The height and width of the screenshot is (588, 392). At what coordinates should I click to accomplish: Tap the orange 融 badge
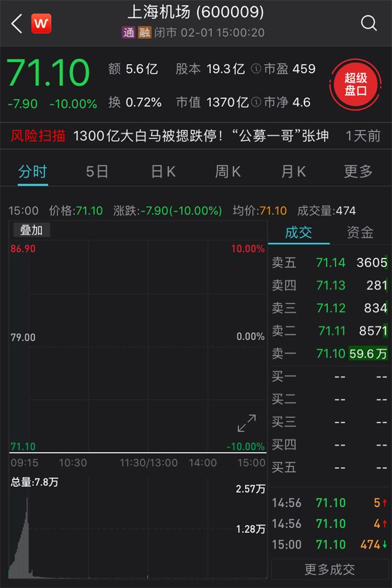click(145, 32)
